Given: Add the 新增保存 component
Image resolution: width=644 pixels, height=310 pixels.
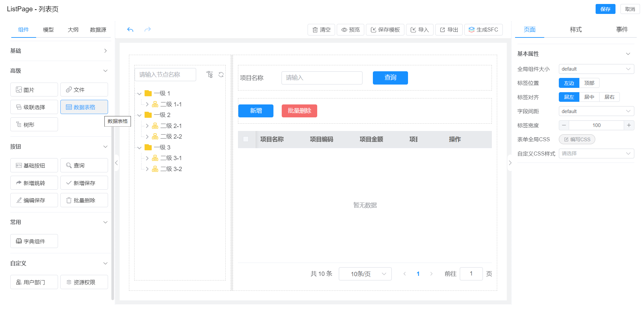Looking at the screenshot, I should pos(84,183).
